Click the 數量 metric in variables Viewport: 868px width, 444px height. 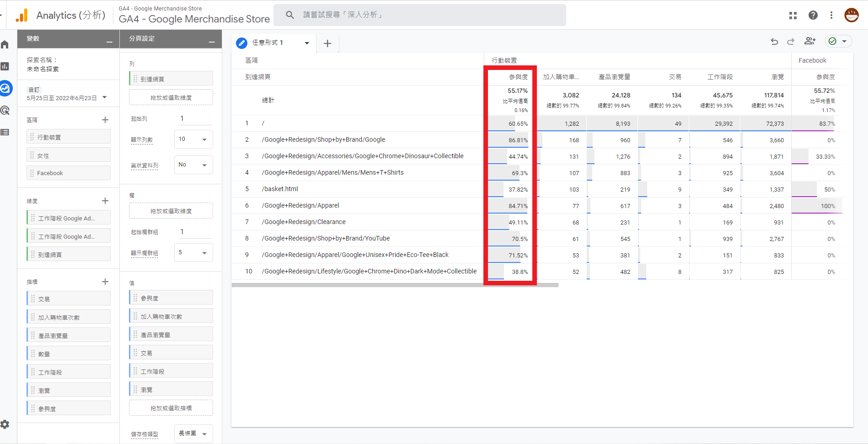(69, 353)
